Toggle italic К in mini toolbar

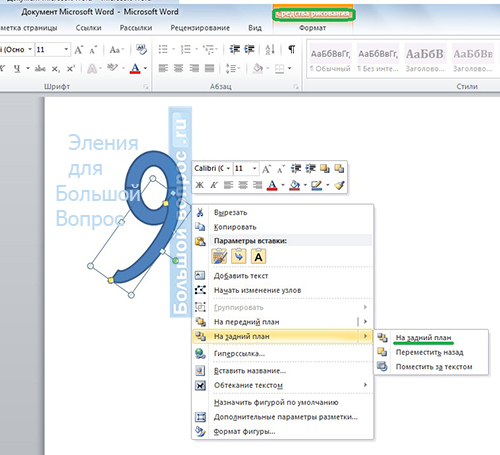coord(214,185)
